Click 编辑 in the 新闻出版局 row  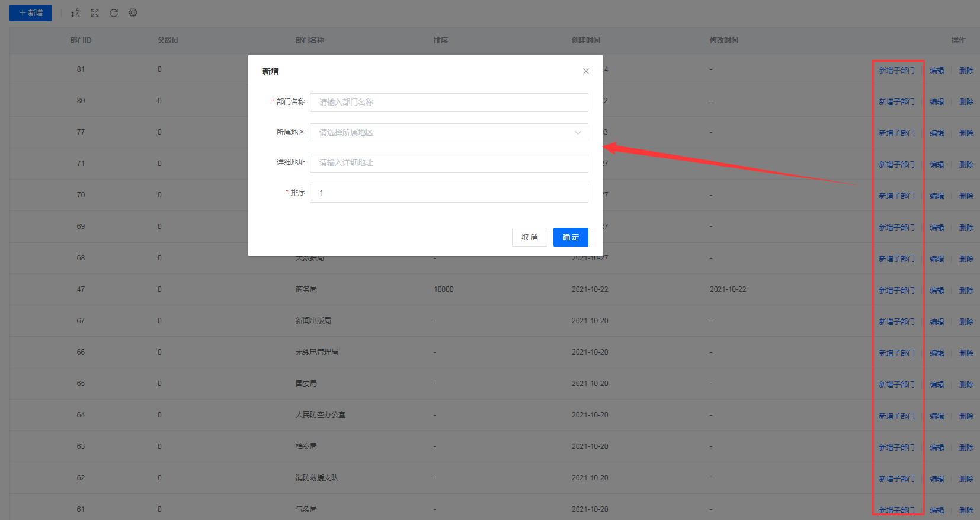coord(937,322)
